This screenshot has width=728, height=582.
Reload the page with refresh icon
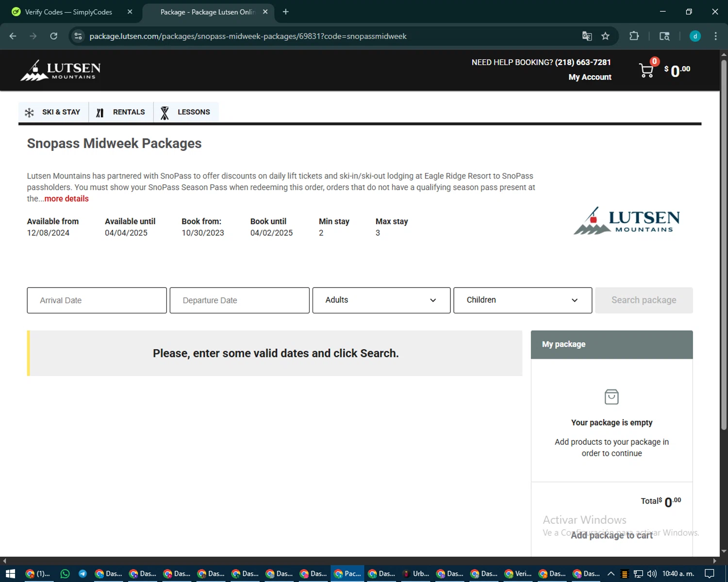click(54, 36)
